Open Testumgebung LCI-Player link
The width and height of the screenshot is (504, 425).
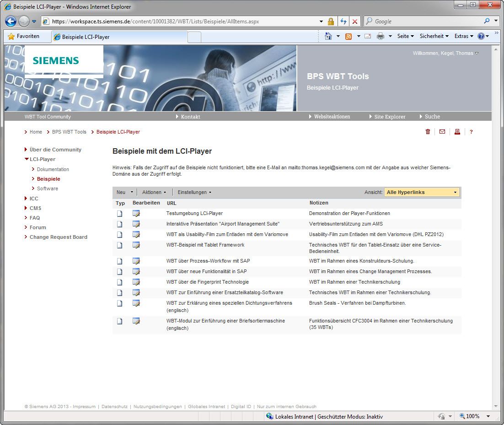click(x=194, y=213)
